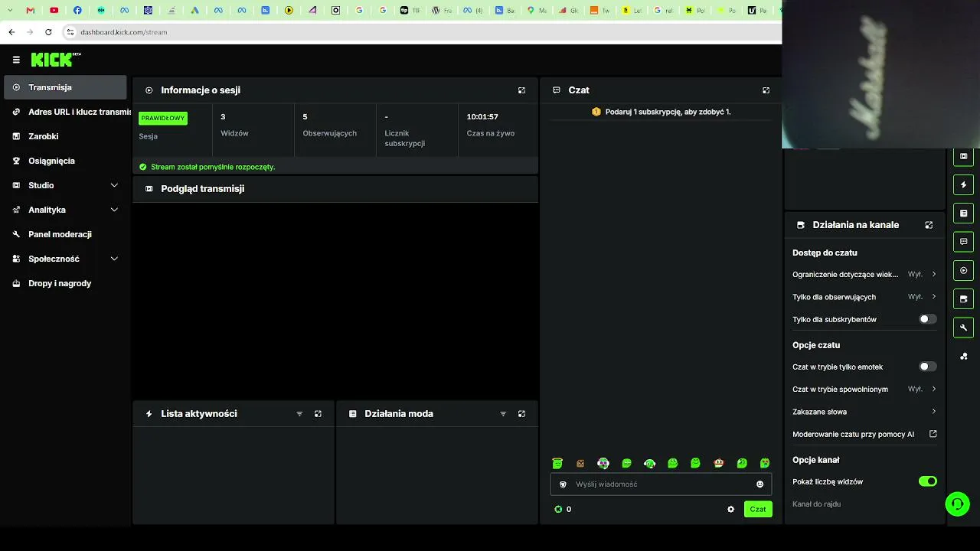Open Moderowanie czatu przy pomocy AI link
The width and height of the screenshot is (980, 551).
click(x=864, y=434)
